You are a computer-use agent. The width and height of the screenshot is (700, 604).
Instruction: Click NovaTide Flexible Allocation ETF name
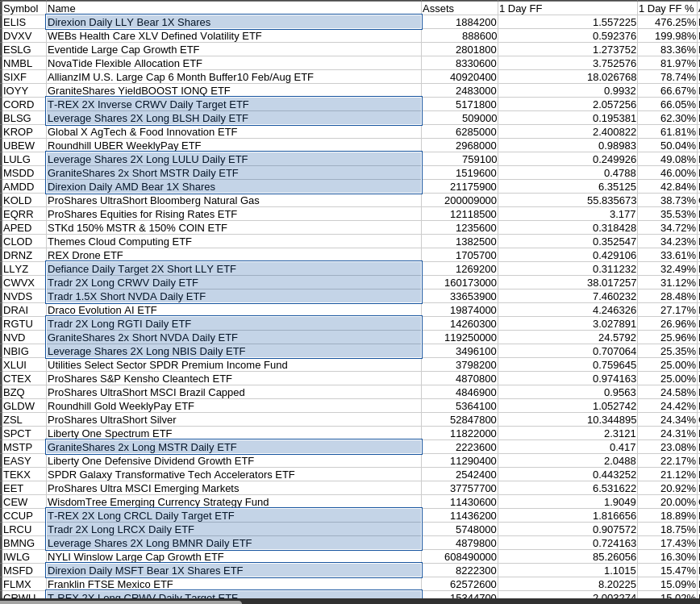coord(234,64)
